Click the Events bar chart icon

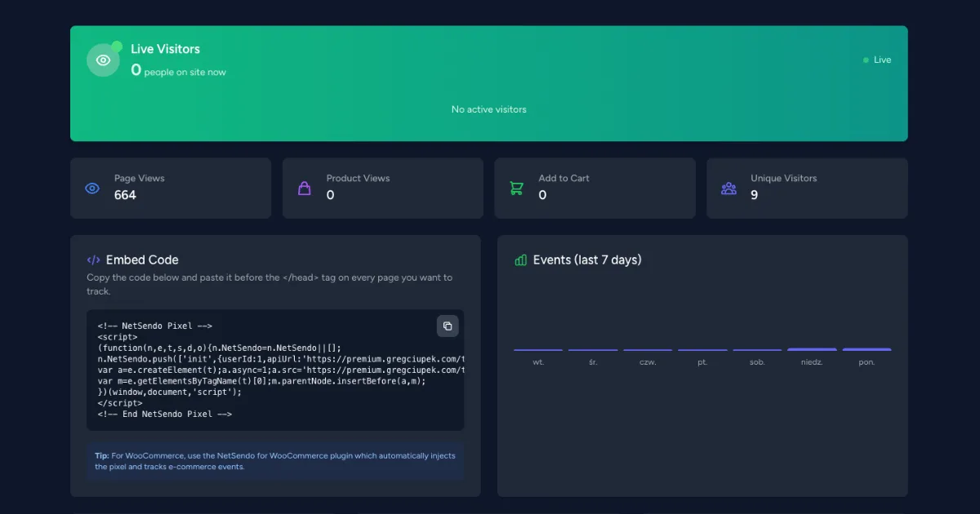(521, 260)
